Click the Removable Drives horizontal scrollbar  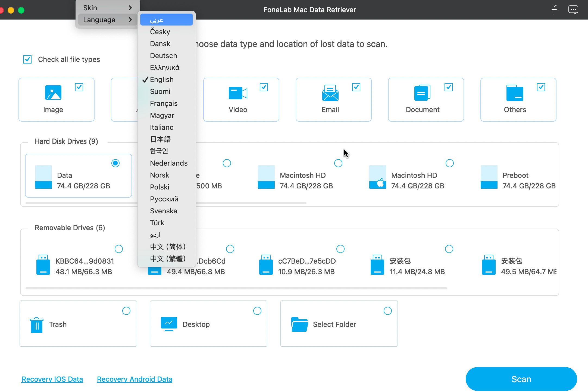pos(236,288)
